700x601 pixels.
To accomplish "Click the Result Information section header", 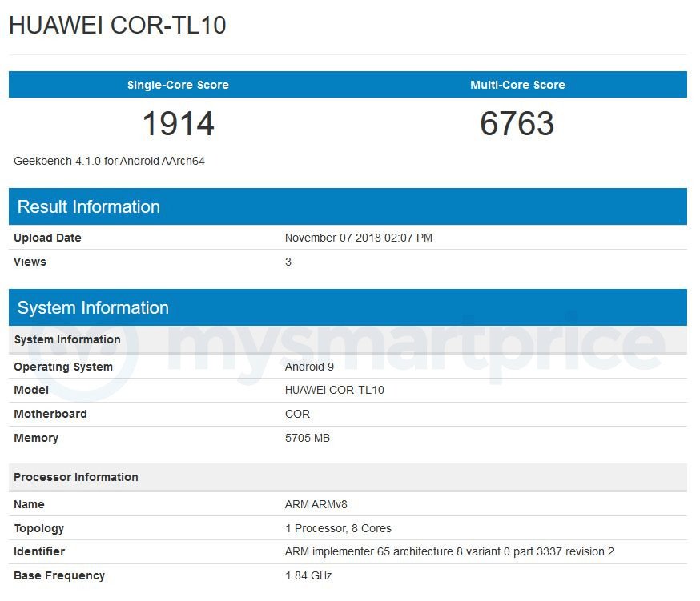I will tap(88, 206).
